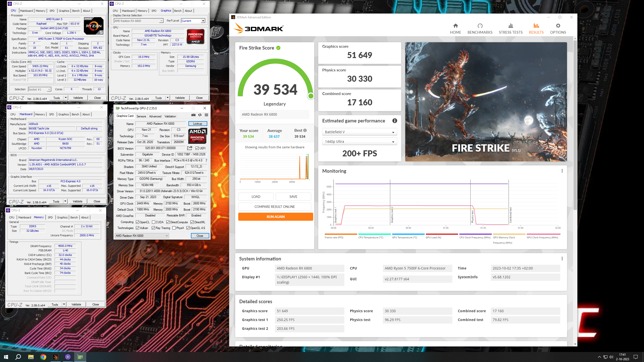Open the Display Device Selection dropdown in CPU-Z
644x362 pixels.
coord(138,21)
